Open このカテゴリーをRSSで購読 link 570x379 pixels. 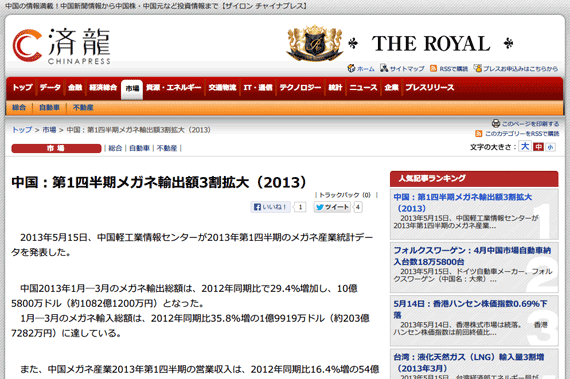coord(522,134)
